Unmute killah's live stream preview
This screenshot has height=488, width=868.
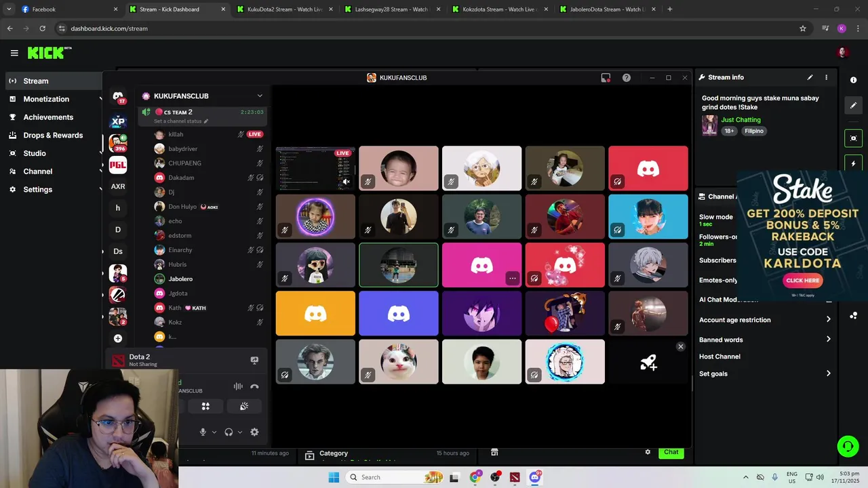coord(346,182)
